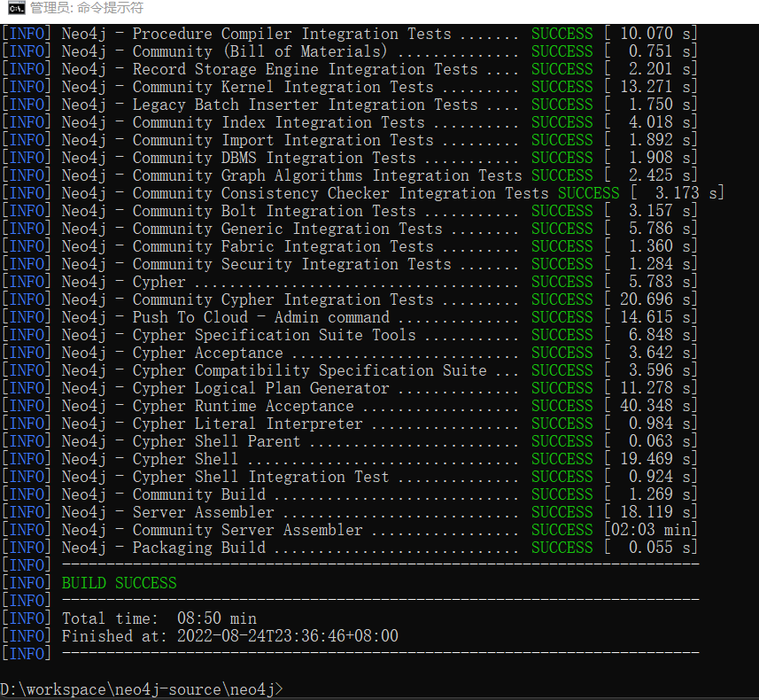
Task: Click 'Community DBMS Integration Tests' row
Action: coord(350,158)
